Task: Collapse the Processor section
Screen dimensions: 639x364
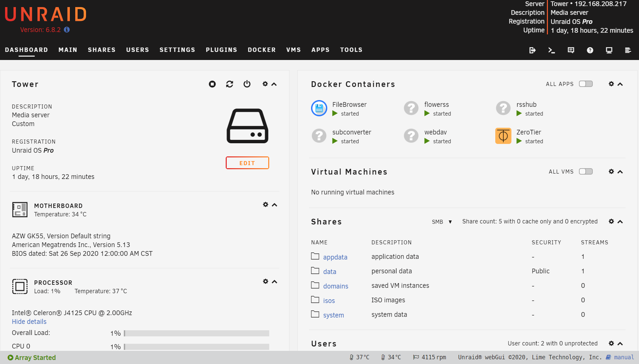Action: [274, 282]
